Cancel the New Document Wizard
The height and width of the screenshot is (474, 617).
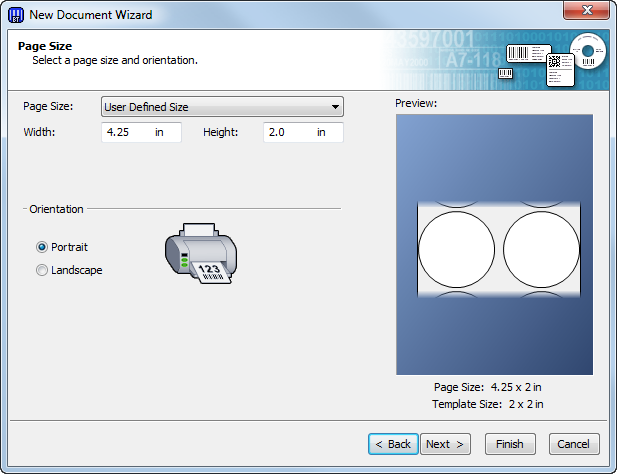click(x=574, y=444)
